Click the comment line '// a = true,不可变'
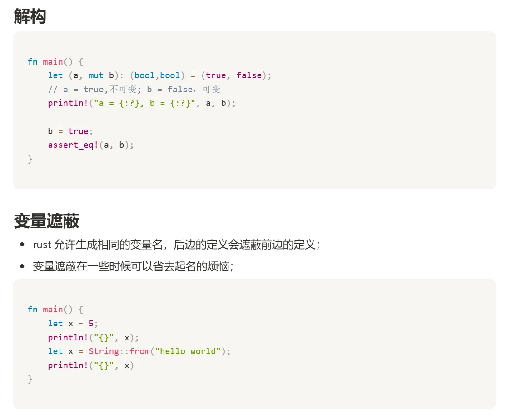511x420 pixels. click(134, 90)
